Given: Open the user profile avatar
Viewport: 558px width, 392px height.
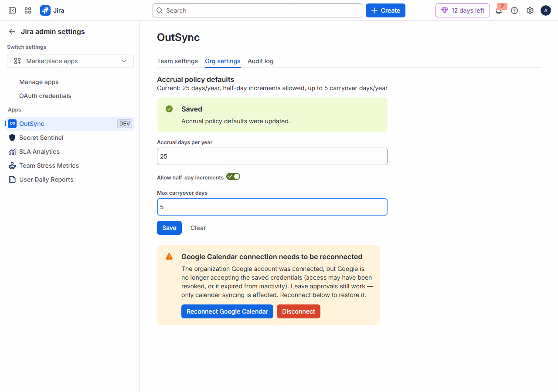Looking at the screenshot, I should click(x=546, y=10).
